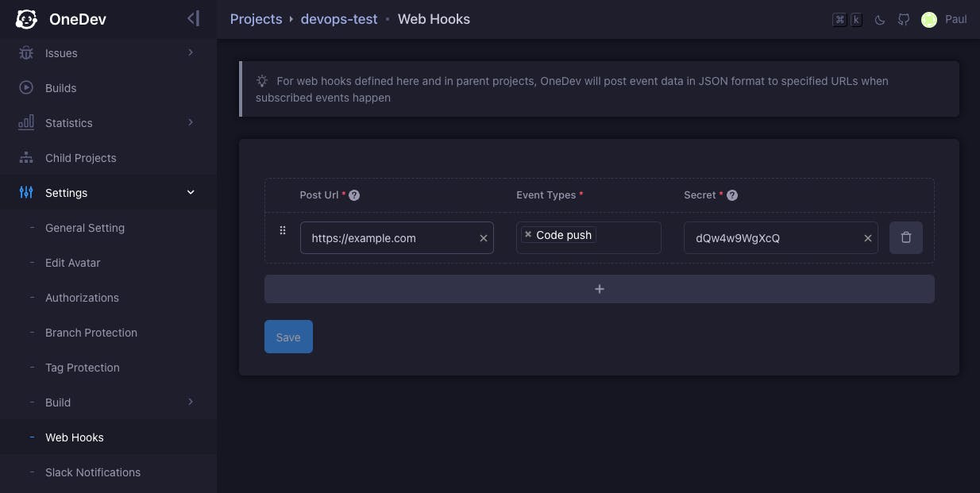Image resolution: width=980 pixels, height=493 pixels.
Task: Select Branch Protection in the sidebar
Action: point(91,333)
